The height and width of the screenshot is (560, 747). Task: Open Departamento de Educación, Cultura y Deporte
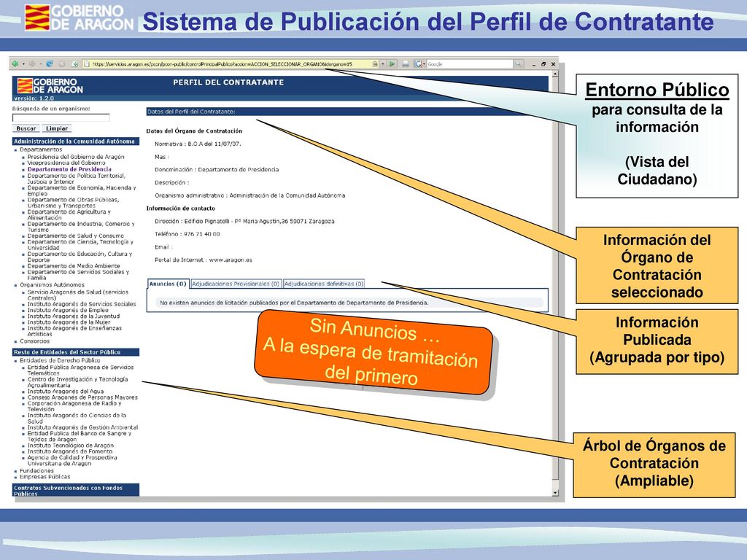tap(80, 257)
